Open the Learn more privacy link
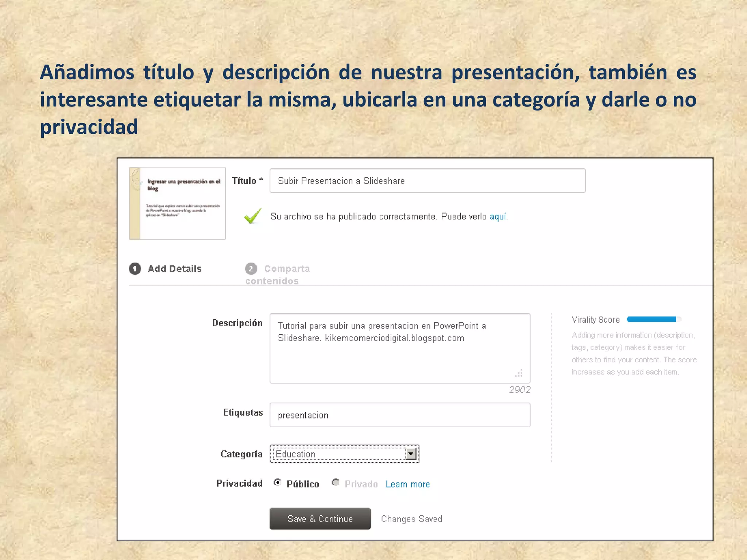 [408, 484]
